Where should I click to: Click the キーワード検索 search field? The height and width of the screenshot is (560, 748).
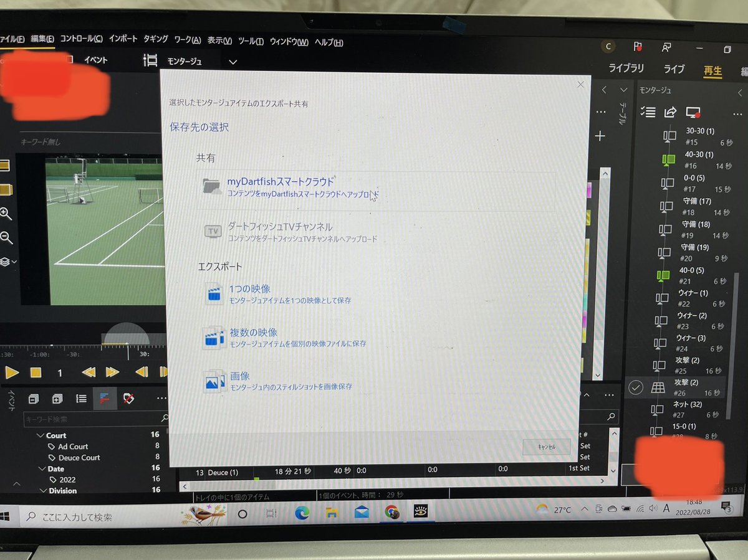(96, 419)
